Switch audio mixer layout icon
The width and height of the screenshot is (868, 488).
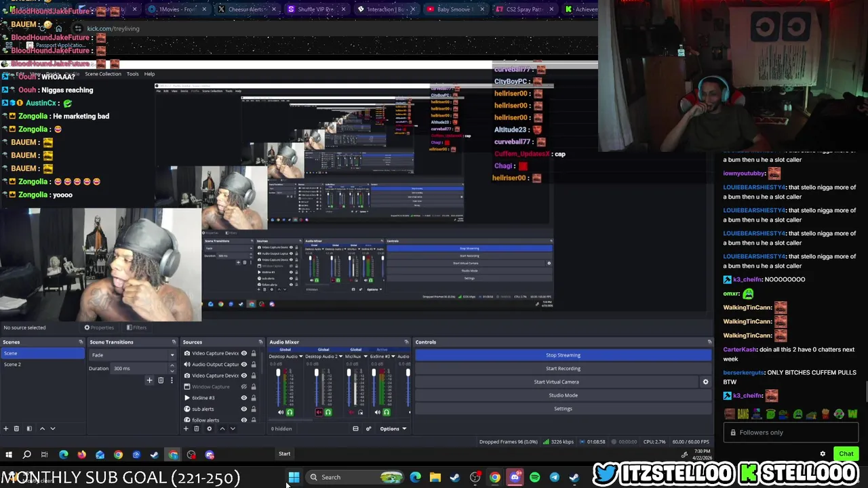[355, 428]
